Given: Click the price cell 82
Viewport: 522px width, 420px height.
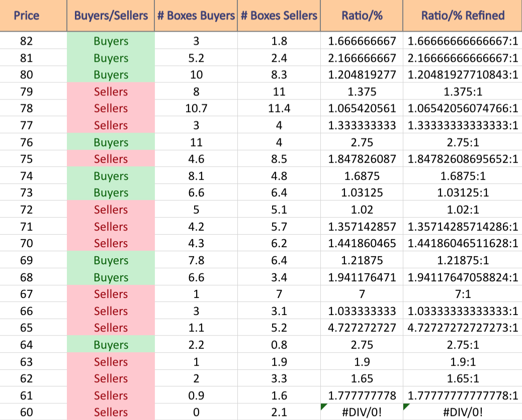Looking at the screenshot, I should click(x=33, y=41).
